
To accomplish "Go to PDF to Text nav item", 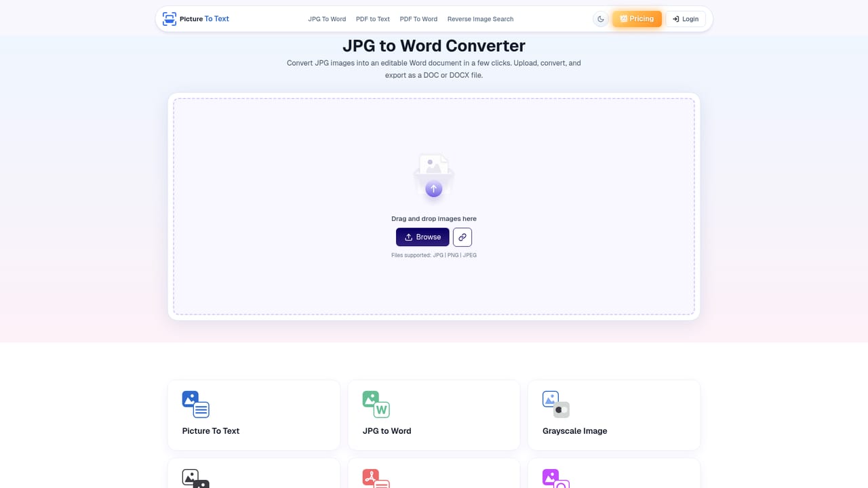I will (x=373, y=19).
